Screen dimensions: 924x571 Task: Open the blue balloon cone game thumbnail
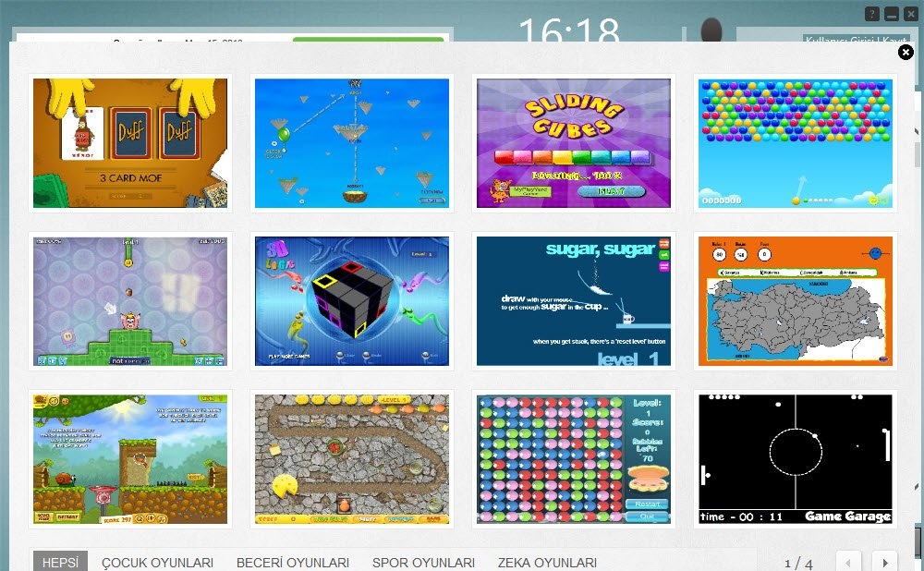coord(352,143)
